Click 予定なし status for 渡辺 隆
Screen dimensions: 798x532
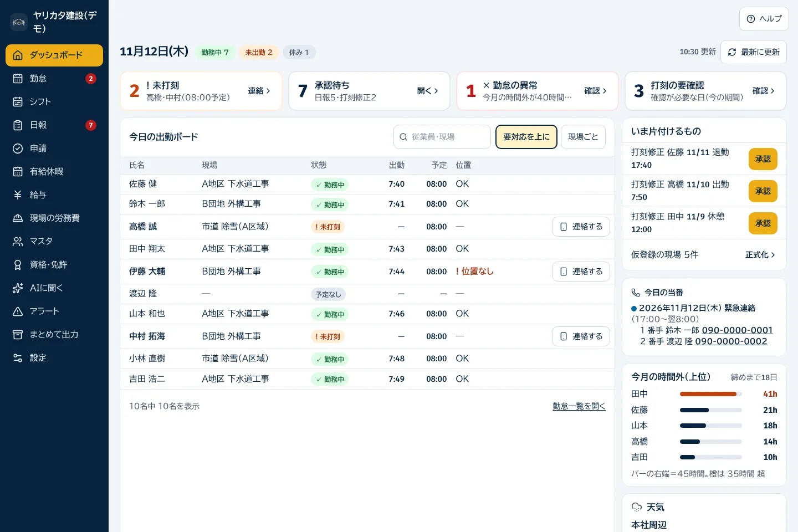coord(328,294)
